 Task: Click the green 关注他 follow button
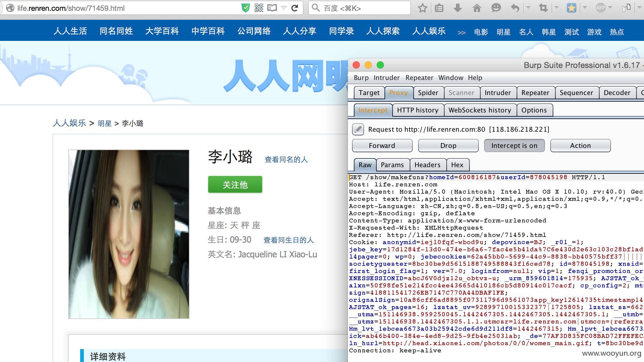coord(235,185)
